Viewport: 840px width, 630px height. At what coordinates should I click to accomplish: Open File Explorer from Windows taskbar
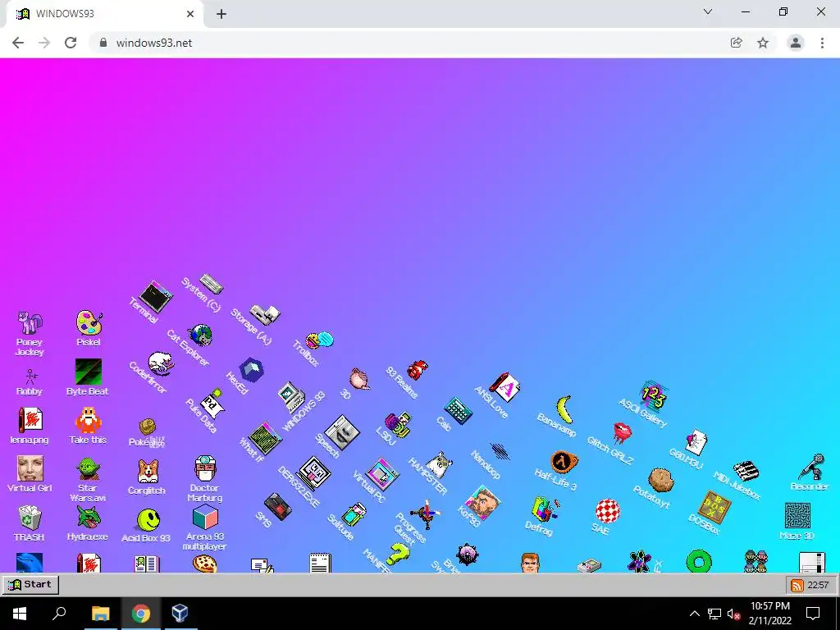tap(100, 614)
